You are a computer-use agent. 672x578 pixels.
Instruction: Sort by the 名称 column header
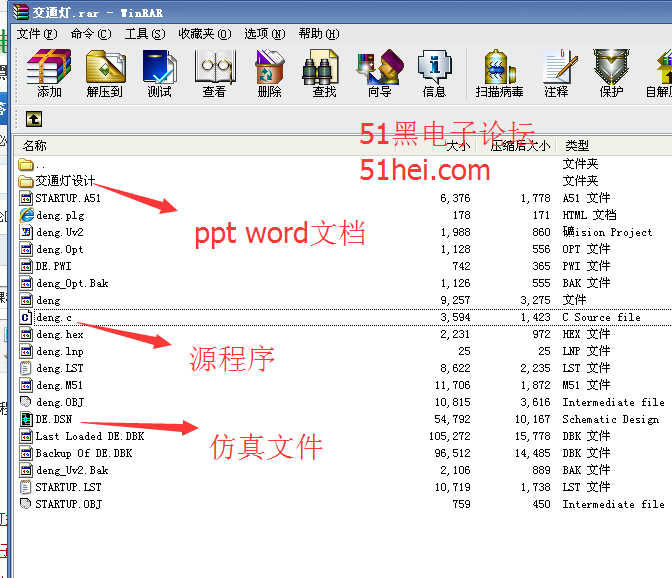(34, 146)
